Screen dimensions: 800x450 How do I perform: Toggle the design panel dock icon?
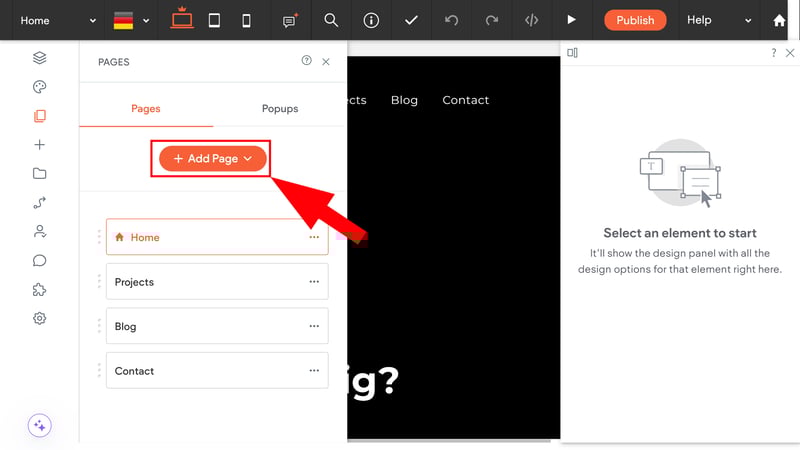572,53
